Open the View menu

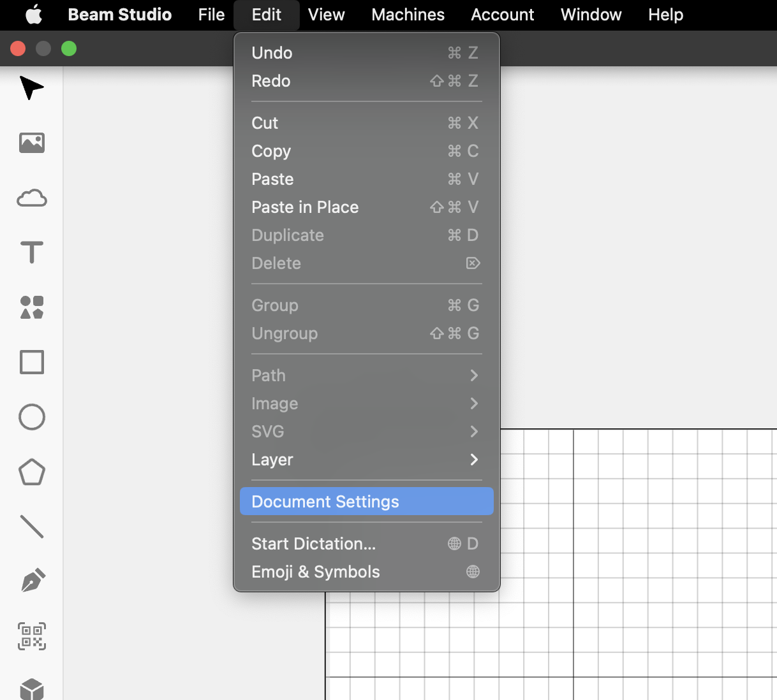click(x=326, y=15)
